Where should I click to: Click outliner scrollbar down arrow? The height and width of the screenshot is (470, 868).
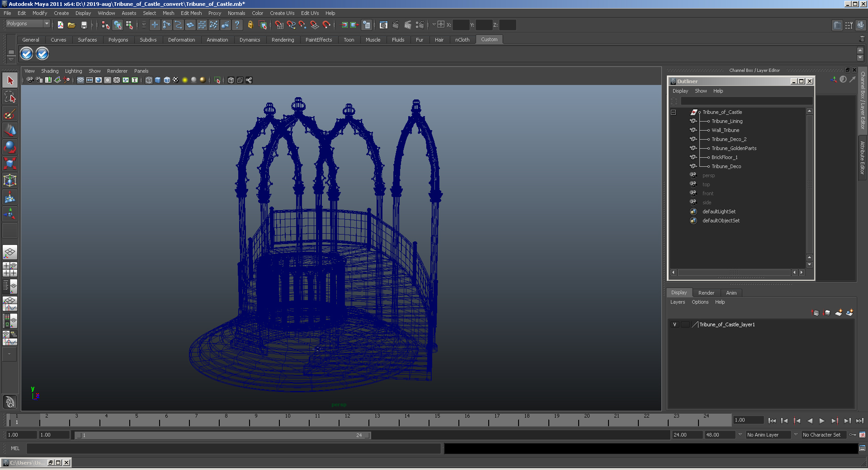click(809, 265)
